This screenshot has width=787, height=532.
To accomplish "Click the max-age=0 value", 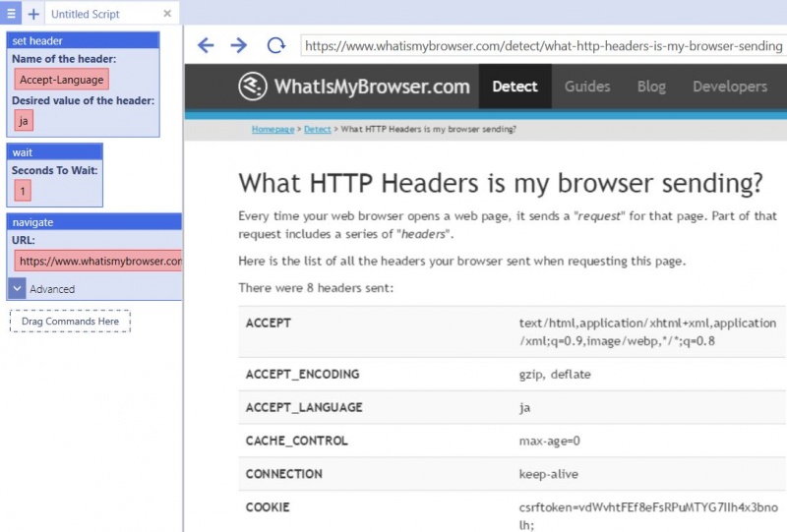I will 550,441.
